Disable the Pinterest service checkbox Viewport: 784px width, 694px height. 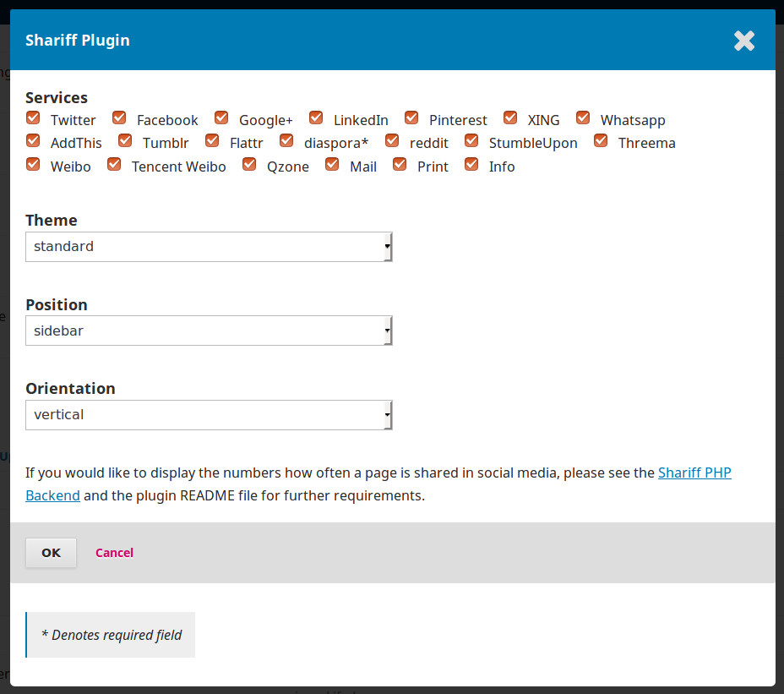click(411, 118)
